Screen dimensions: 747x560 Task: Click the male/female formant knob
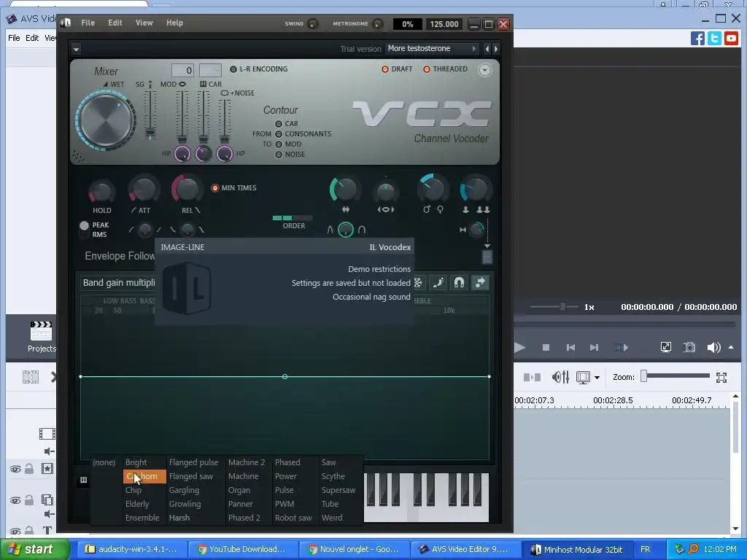[432, 189]
